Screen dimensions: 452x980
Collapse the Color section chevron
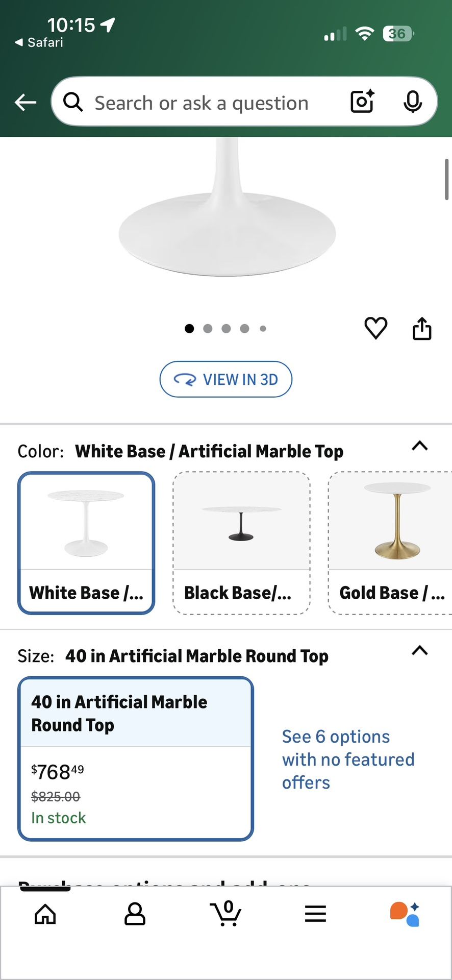[419, 446]
